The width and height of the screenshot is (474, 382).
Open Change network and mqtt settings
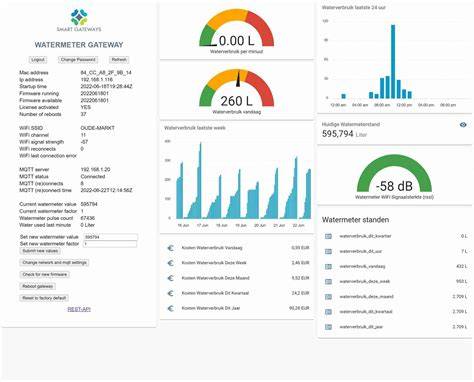[x=54, y=263]
